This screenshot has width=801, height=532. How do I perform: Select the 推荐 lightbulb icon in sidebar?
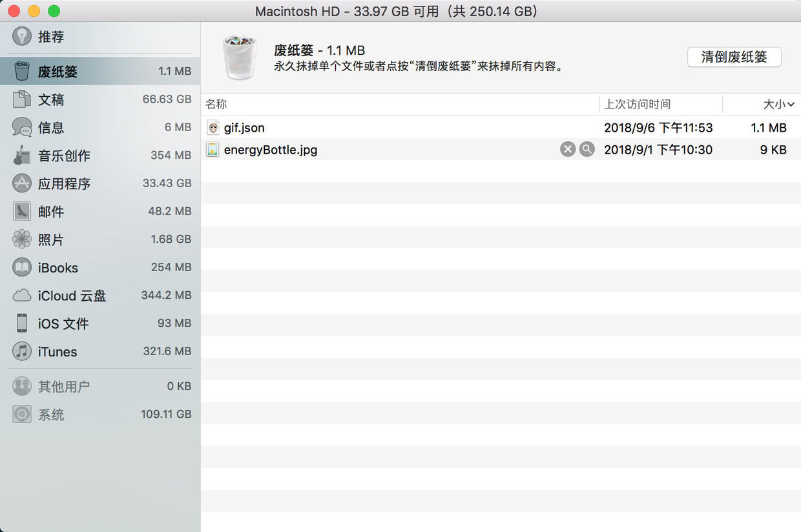22,36
